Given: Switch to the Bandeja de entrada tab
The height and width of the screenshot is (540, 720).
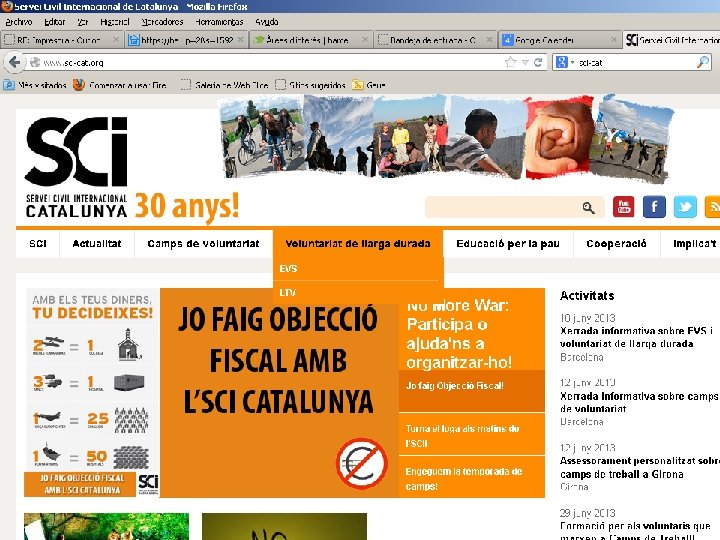Looking at the screenshot, I should click(x=436, y=40).
